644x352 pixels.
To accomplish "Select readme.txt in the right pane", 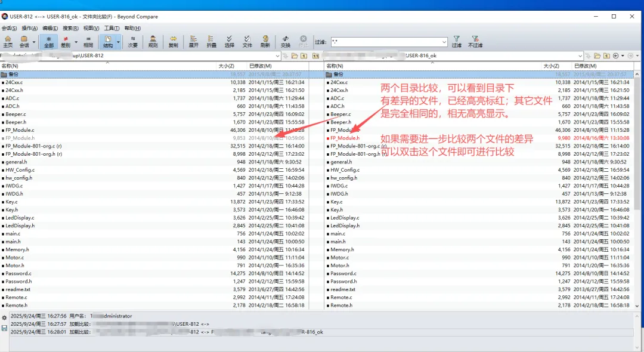I will [x=343, y=289].
